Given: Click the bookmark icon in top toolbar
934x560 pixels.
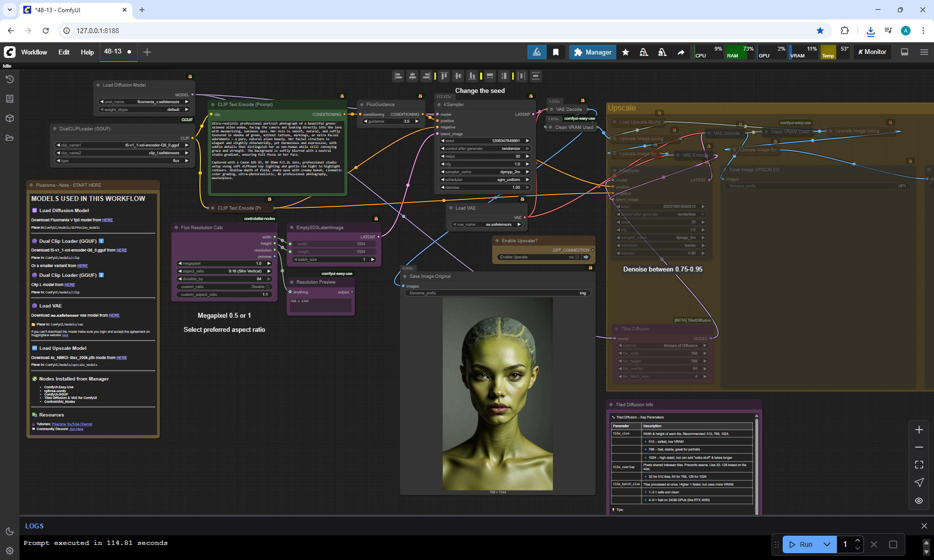Looking at the screenshot, I should click(556, 52).
